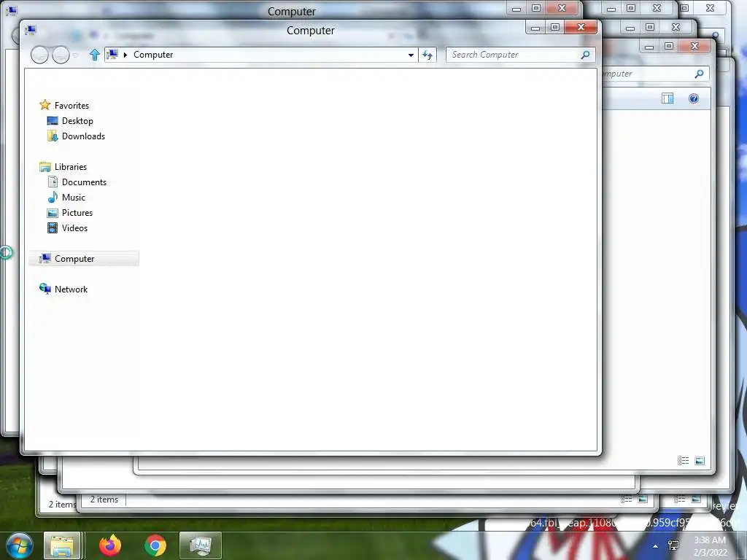Go forward using the Forward arrow button

61,55
